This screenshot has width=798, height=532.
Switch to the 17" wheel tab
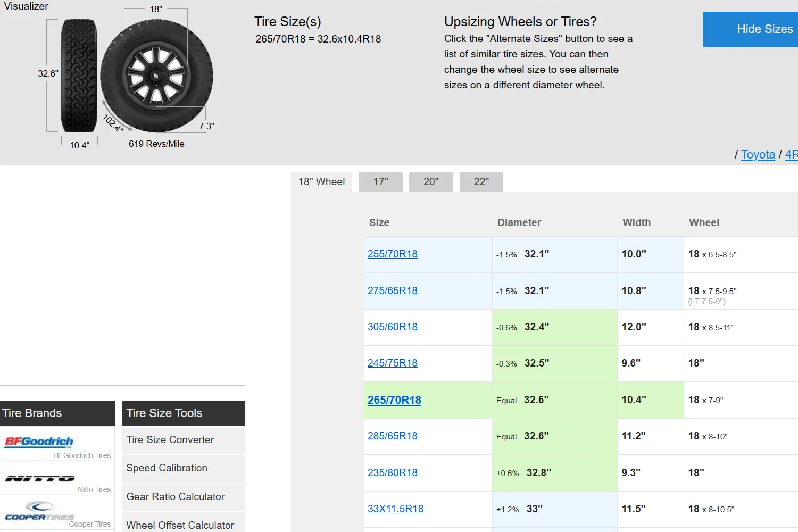coord(380,182)
